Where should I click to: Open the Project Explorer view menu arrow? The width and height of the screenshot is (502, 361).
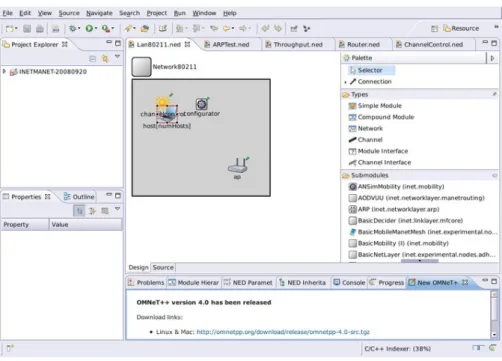click(117, 57)
